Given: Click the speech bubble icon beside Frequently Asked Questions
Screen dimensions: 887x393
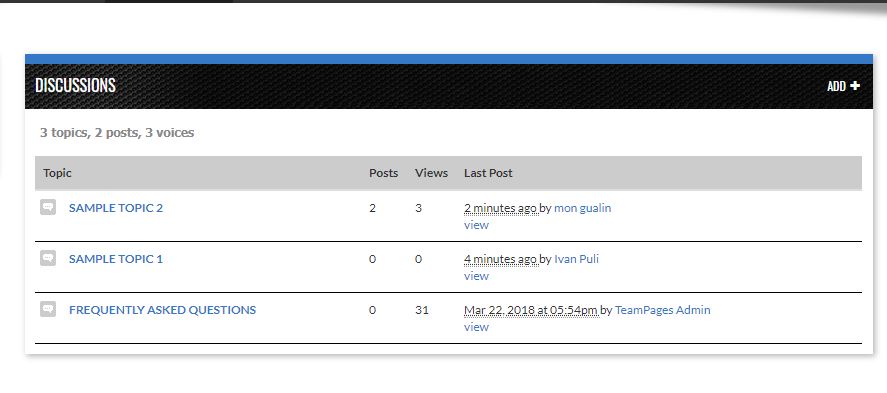Looking at the screenshot, I should click(x=48, y=309).
